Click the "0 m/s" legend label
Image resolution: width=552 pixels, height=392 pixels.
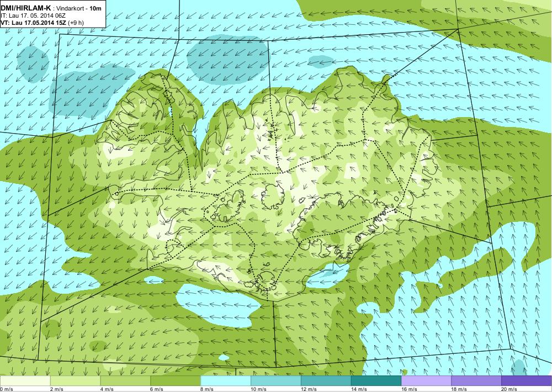click(7, 389)
